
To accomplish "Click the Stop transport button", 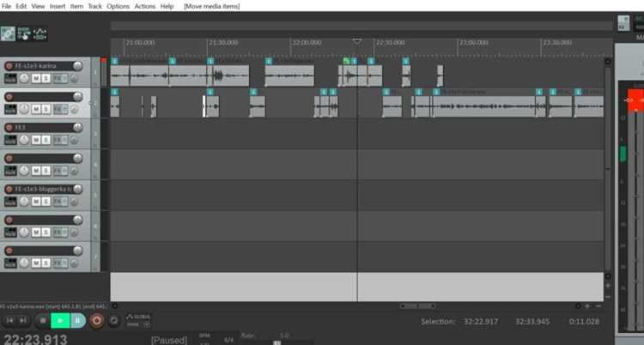I will tap(42, 320).
